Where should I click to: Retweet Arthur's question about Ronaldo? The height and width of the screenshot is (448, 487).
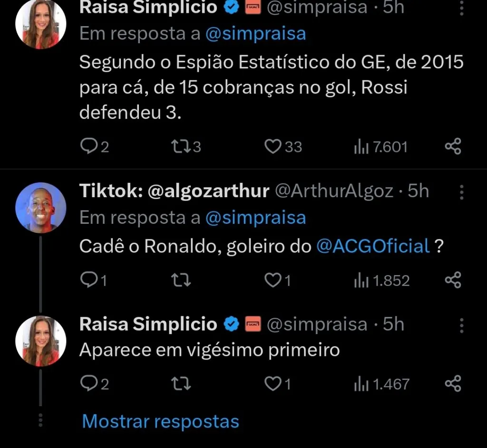[x=180, y=280]
